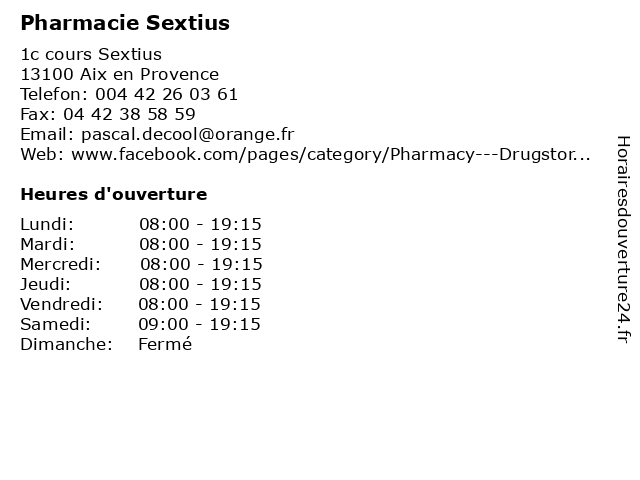The image size is (640, 480).
Task: Select the 1c cours Sextius address line
Action: [x=91, y=54]
